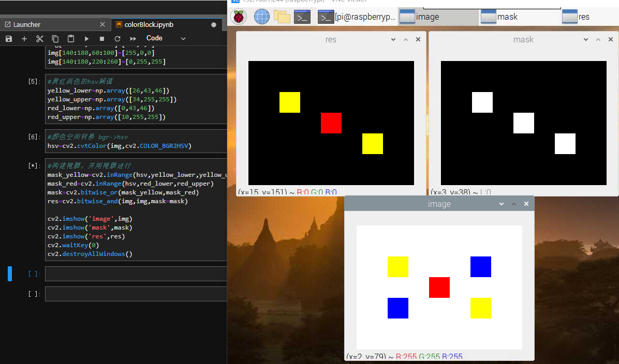Open the res window menu chevron
The height and width of the screenshot is (364, 619).
[x=393, y=39]
